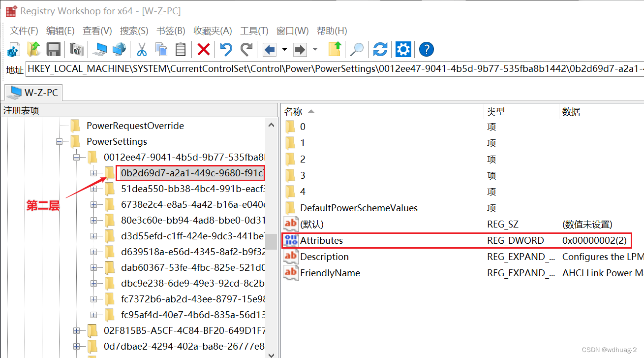
Task: Click the clipboard paste icon
Action: (x=181, y=49)
